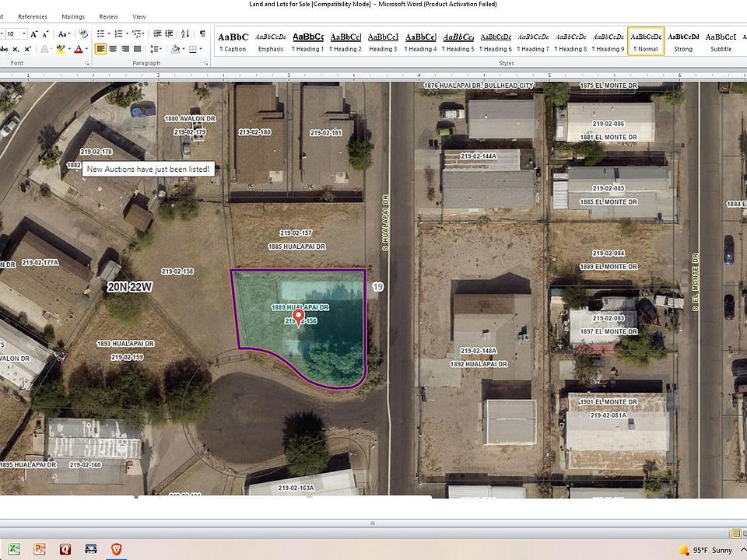Open the Paragraph dialog launcher

point(205,63)
